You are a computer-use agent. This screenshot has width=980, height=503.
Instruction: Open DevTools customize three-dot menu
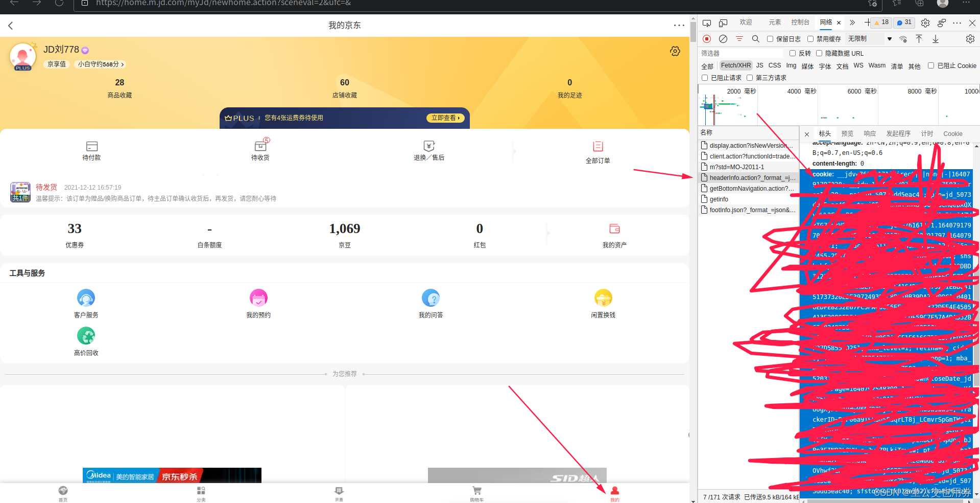[x=957, y=23]
